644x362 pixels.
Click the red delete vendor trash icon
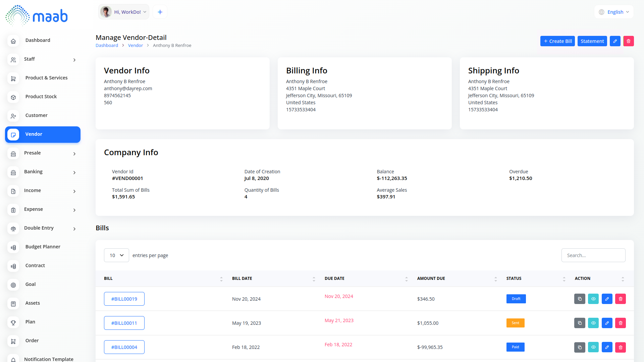coord(628,41)
